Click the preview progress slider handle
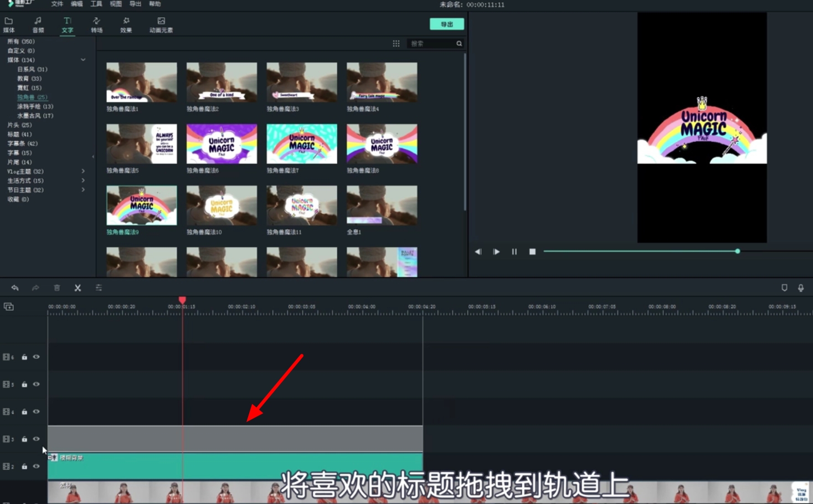 point(738,251)
